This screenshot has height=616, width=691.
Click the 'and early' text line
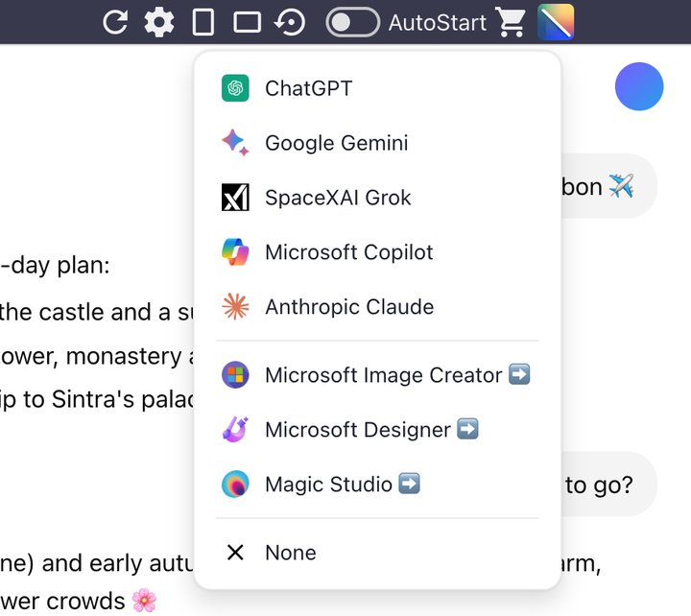coord(97,563)
